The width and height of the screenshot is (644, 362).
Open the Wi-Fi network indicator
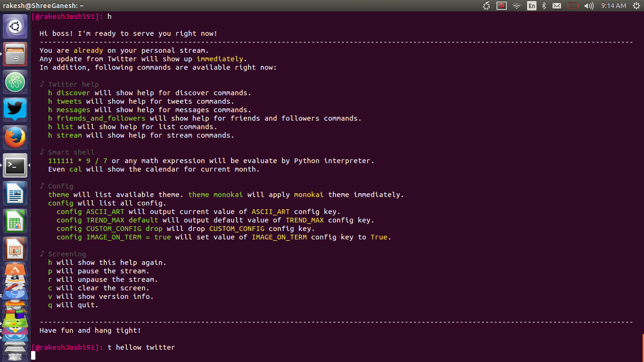(517, 6)
